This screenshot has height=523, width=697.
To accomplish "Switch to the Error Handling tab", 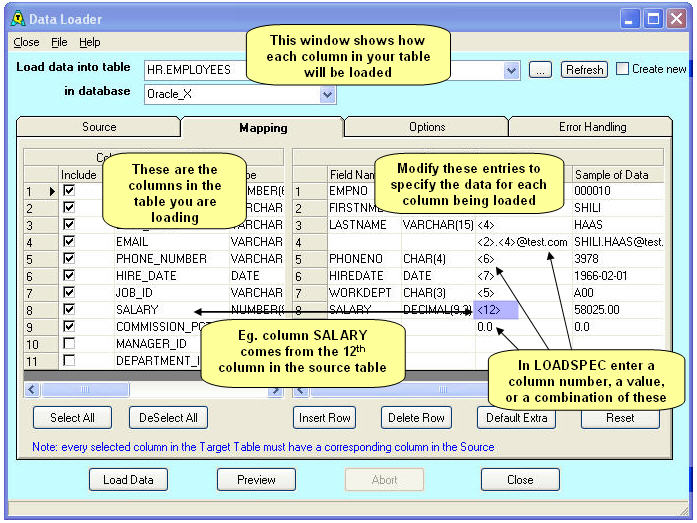I will (x=592, y=127).
